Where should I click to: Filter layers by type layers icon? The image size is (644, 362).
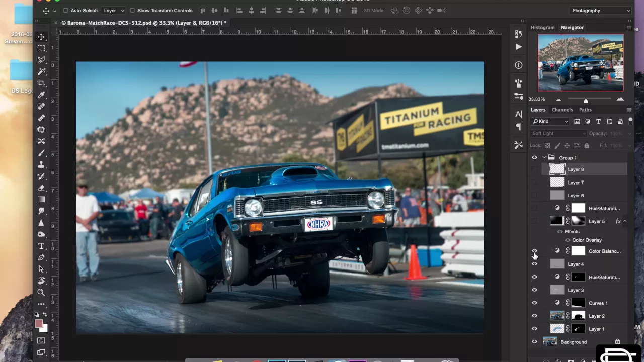pos(598,121)
